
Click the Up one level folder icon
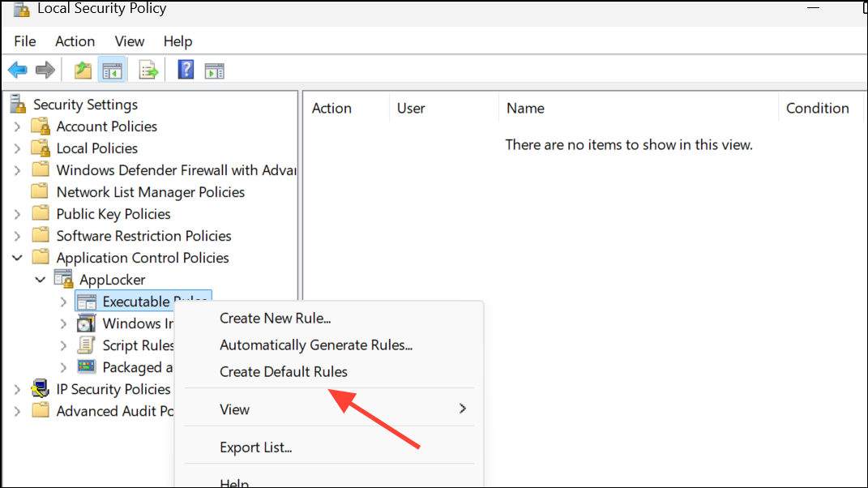coord(83,71)
